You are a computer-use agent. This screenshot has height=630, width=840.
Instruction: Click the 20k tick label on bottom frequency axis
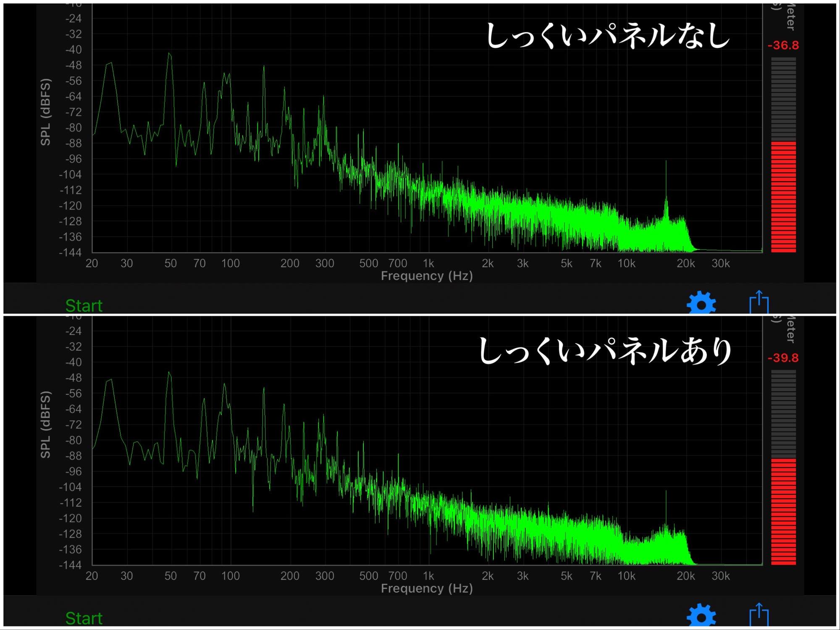click(685, 576)
